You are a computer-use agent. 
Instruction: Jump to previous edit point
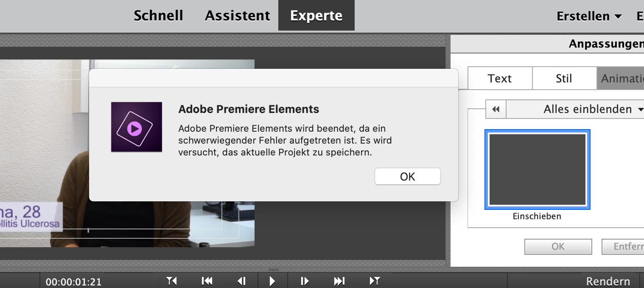[x=171, y=281]
